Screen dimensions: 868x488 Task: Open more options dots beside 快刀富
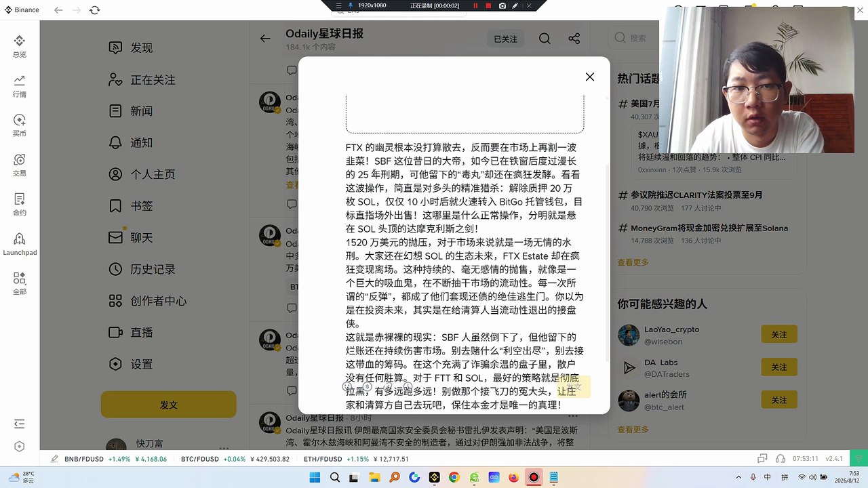224,447
